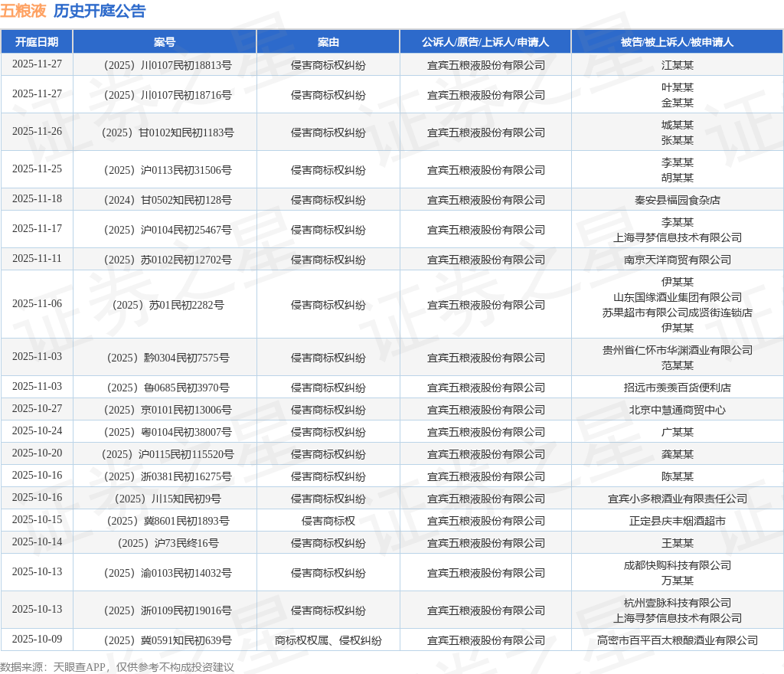Click the 历史开庭公告 heading
This screenshot has height=674, width=784.
click(x=100, y=11)
